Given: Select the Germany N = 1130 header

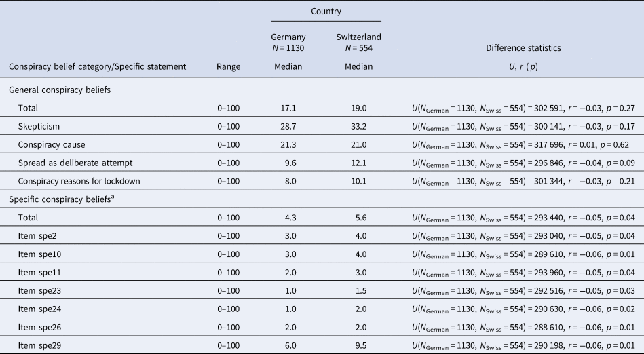Looking at the screenshot, I should 288,42.
